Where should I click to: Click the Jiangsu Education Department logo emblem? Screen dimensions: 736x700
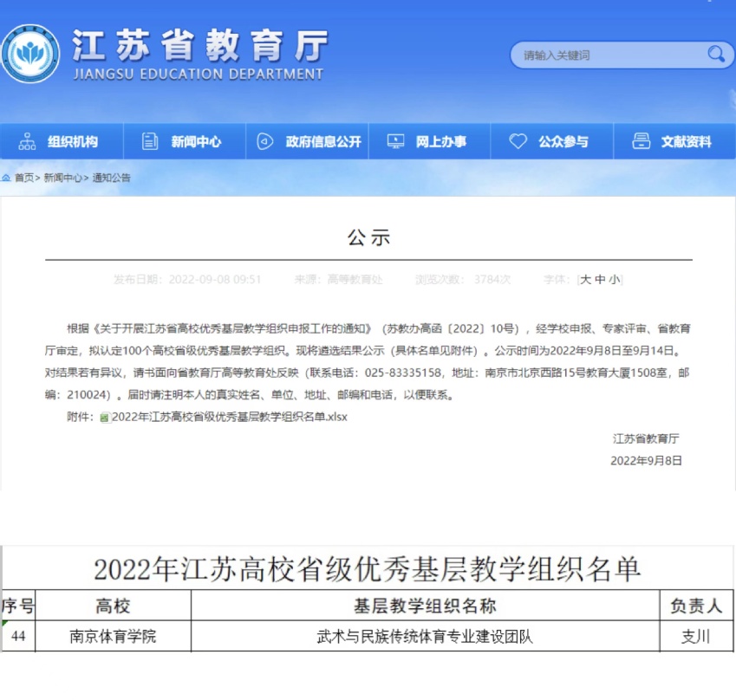pos(30,54)
